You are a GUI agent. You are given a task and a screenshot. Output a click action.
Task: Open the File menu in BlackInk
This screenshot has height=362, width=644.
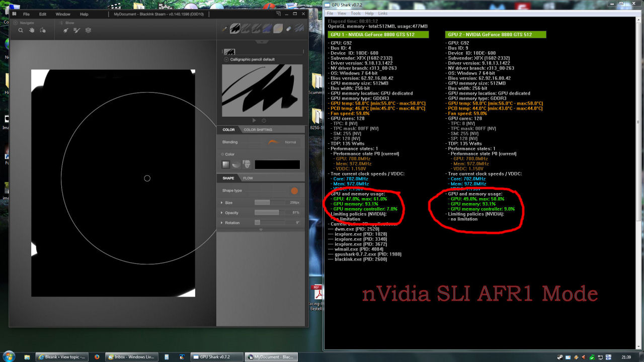(x=27, y=14)
